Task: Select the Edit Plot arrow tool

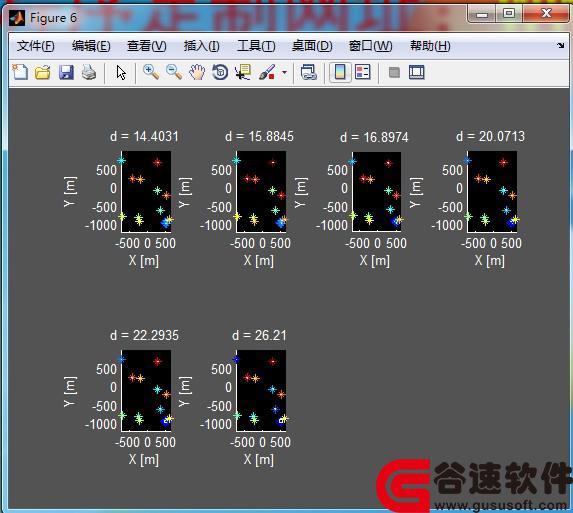Action: pos(121,72)
